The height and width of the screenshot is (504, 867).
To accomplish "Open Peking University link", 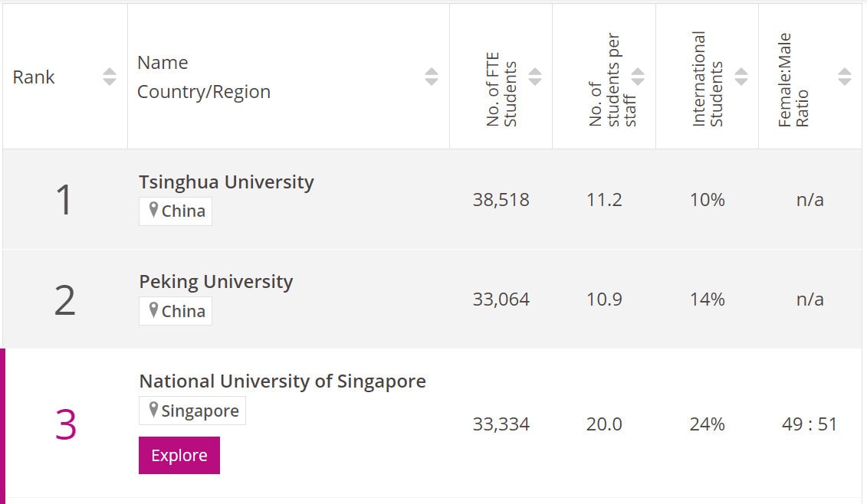I will 215,282.
